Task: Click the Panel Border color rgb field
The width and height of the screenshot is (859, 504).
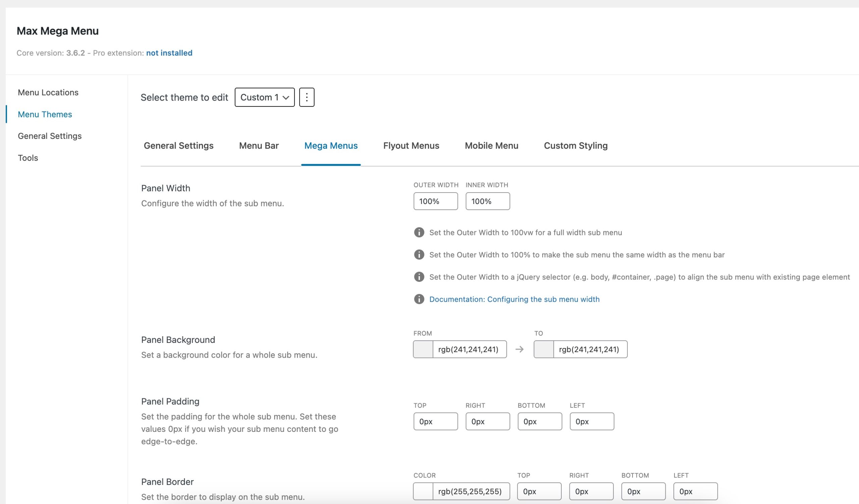Action: (x=471, y=491)
